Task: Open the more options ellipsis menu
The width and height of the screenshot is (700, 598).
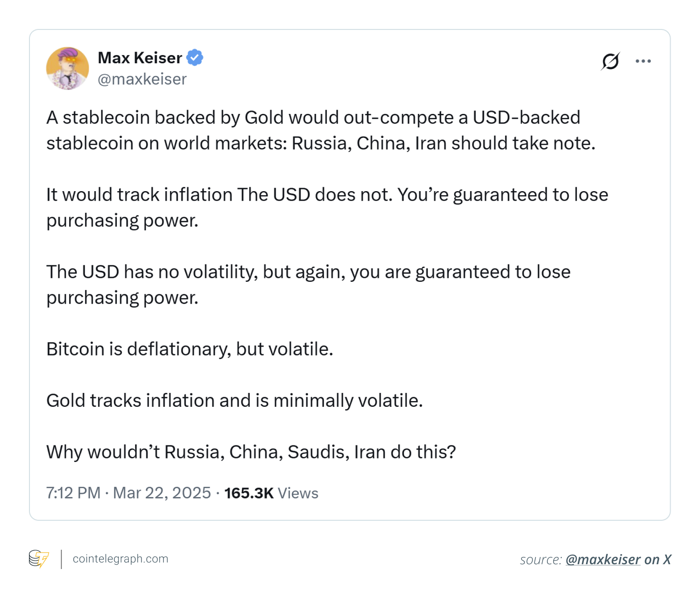Action: click(644, 61)
